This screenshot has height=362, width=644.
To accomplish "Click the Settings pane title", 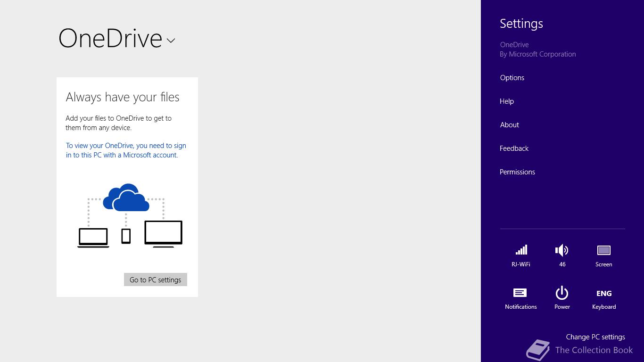I will [521, 24].
